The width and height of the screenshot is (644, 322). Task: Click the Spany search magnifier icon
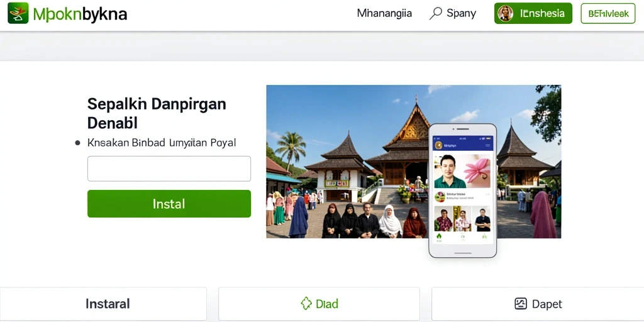[435, 14]
